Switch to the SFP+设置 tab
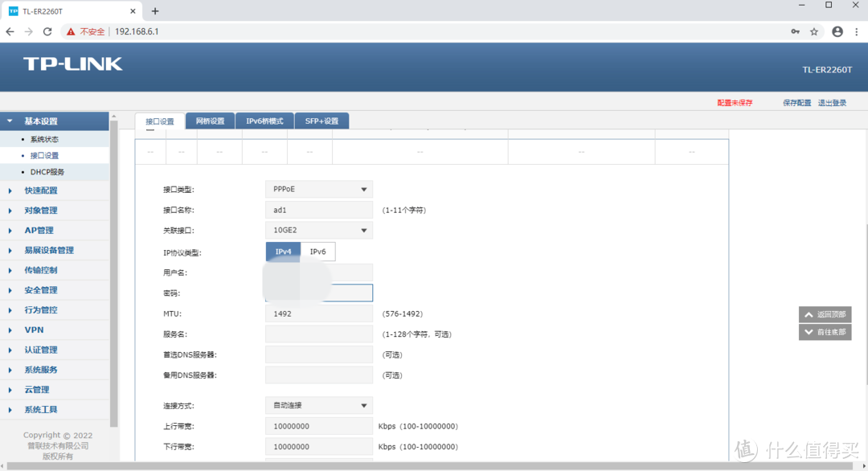The width and height of the screenshot is (868, 471). pos(321,121)
